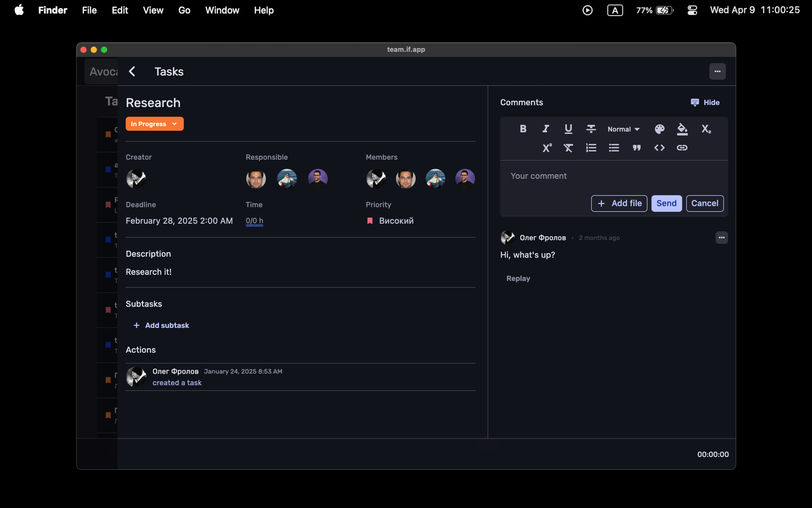Clear text formatting in comment
This screenshot has height=508, width=812.
tap(568, 148)
